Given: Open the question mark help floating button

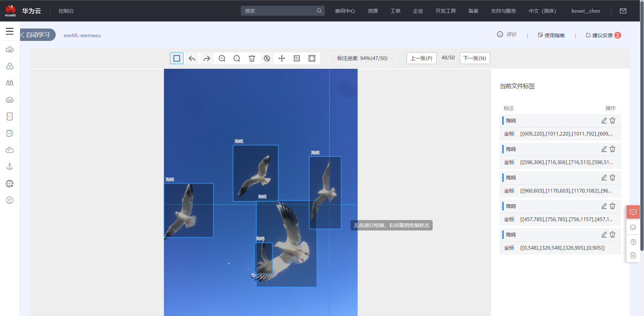Looking at the screenshot, I should point(633,242).
